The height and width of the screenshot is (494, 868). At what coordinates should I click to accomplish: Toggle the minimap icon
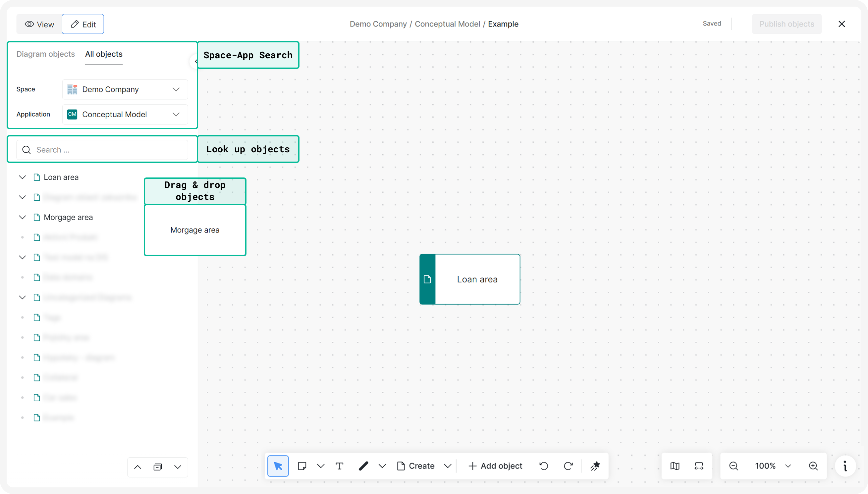click(x=675, y=466)
